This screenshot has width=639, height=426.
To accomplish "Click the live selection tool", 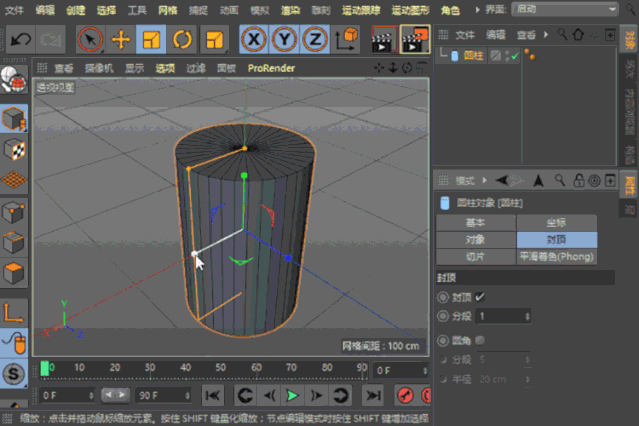I will tap(90, 40).
